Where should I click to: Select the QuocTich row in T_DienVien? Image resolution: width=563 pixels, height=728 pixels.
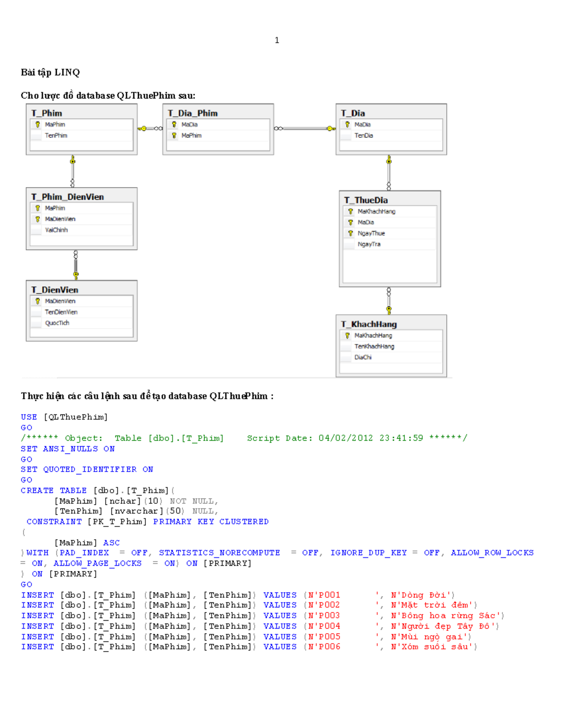click(56, 323)
